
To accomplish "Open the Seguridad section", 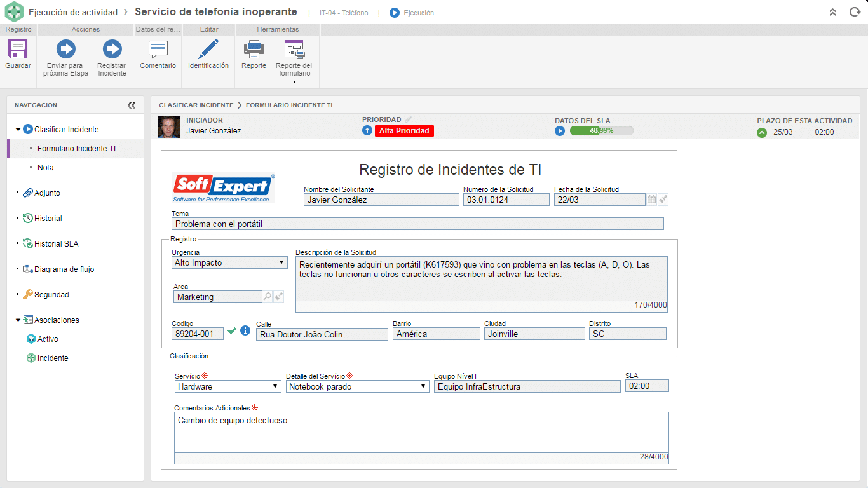I will pyautogui.click(x=46, y=295).
